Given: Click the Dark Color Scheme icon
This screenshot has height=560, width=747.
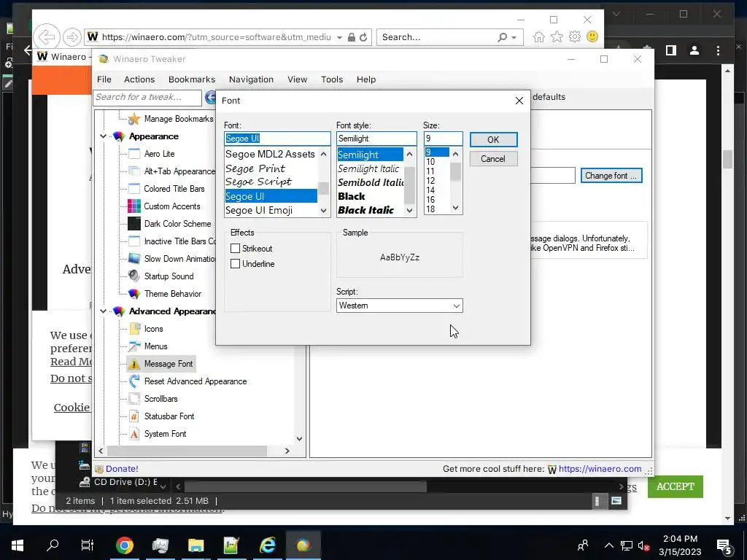Looking at the screenshot, I should click(x=134, y=224).
